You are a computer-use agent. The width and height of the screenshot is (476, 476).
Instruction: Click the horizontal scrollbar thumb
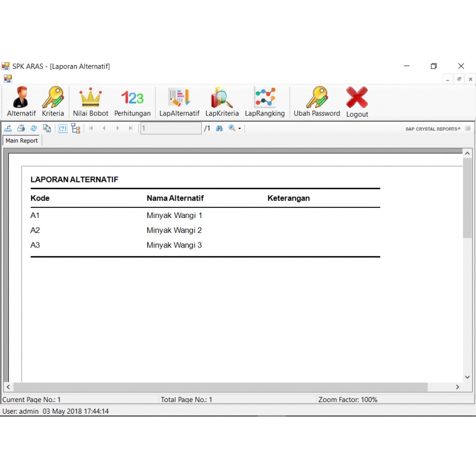pyautogui.click(x=220, y=387)
